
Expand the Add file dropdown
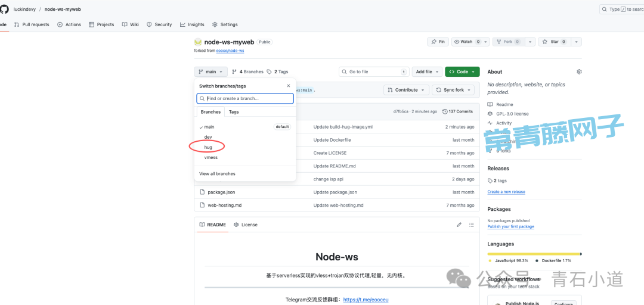click(427, 71)
